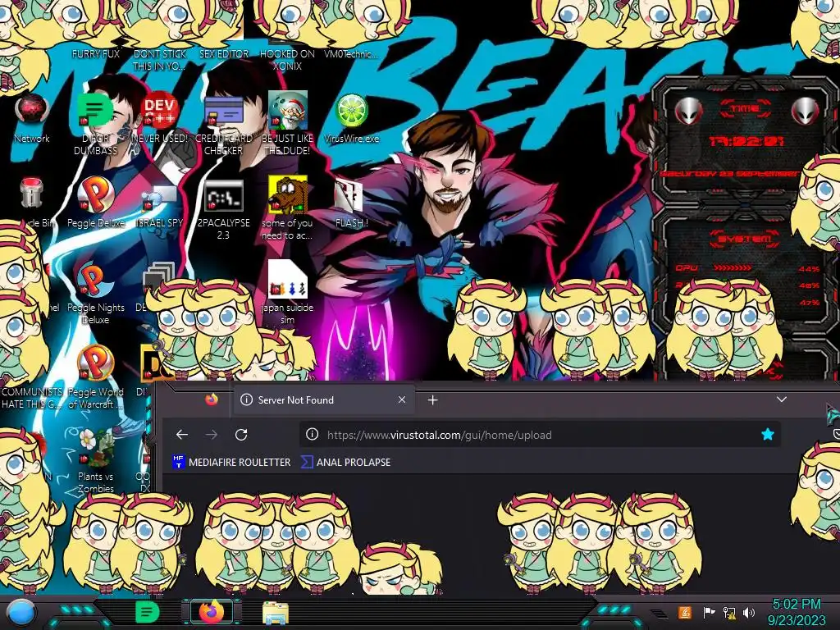Reload the page in Firefox
This screenshot has height=630, width=840.
click(241, 435)
